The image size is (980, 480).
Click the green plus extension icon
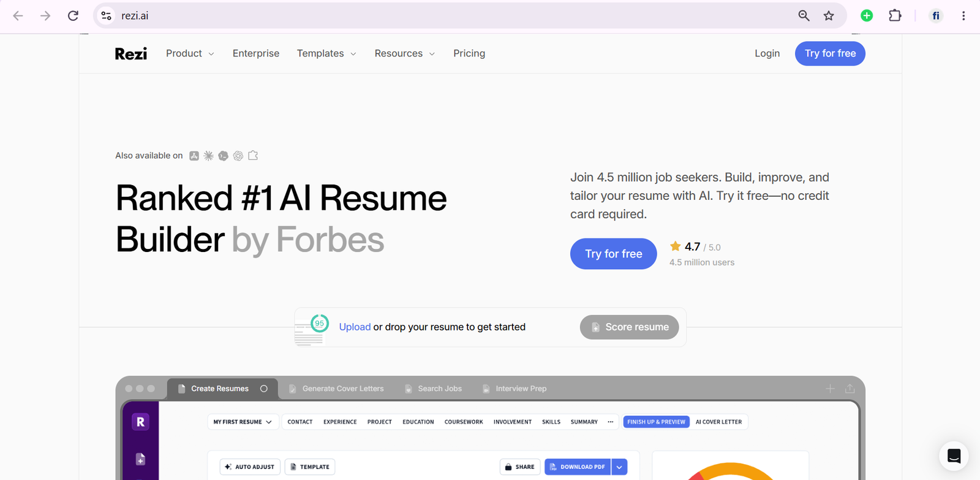point(867,16)
